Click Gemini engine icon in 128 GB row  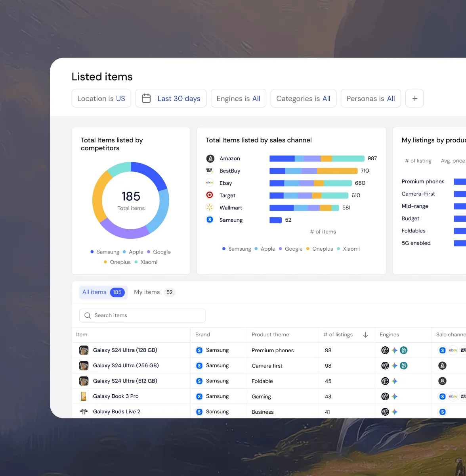(x=395, y=350)
